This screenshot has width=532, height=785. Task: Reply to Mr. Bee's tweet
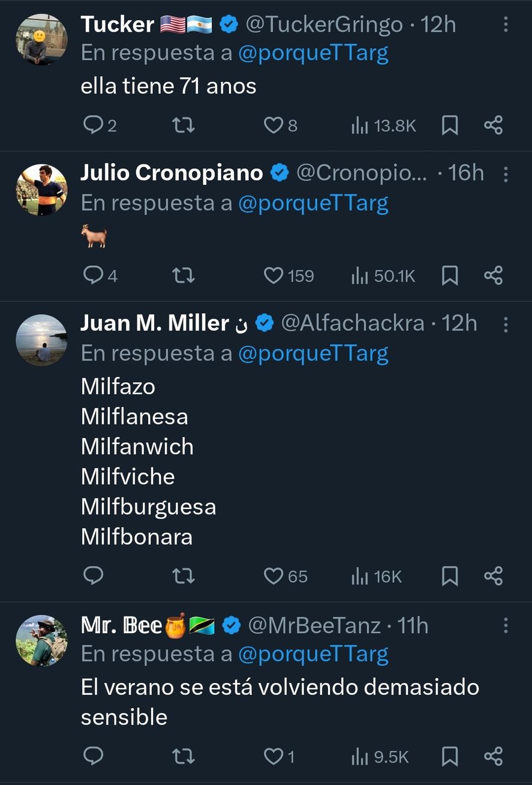94,756
